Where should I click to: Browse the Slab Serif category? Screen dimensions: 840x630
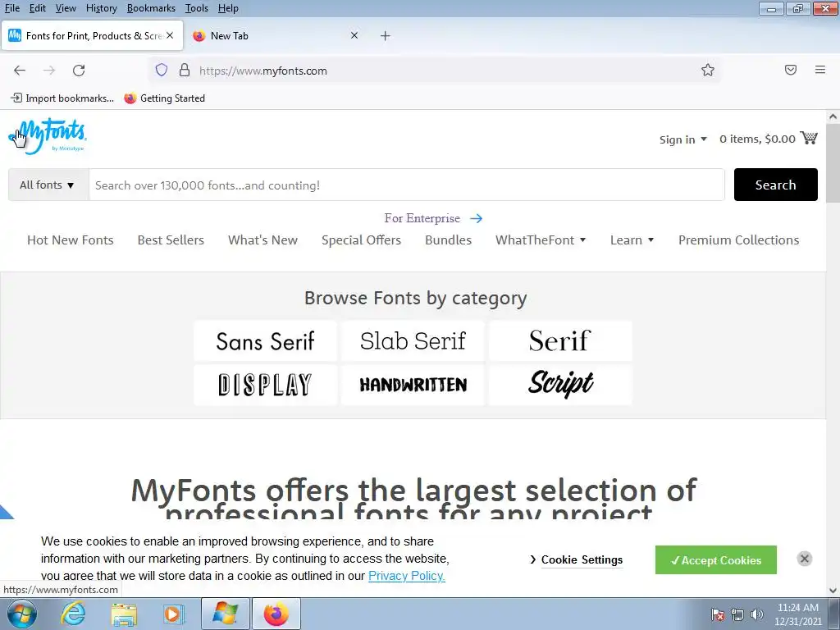pyautogui.click(x=413, y=341)
